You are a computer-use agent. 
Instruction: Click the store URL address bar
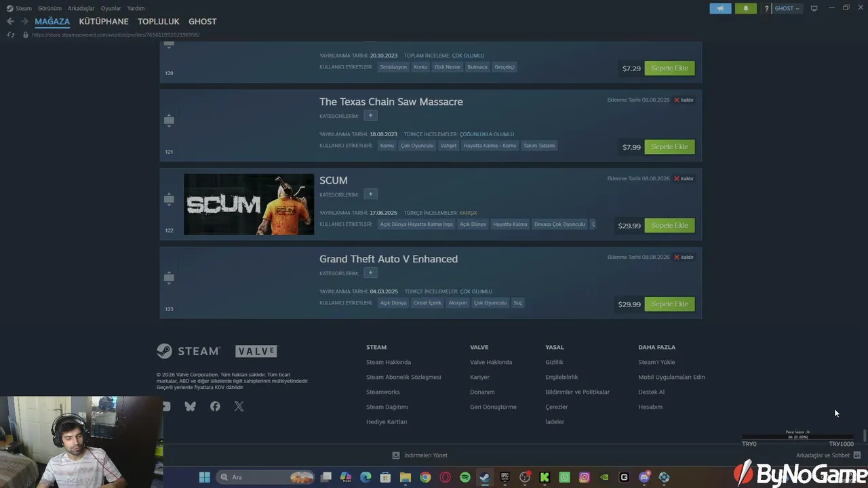coord(115,35)
